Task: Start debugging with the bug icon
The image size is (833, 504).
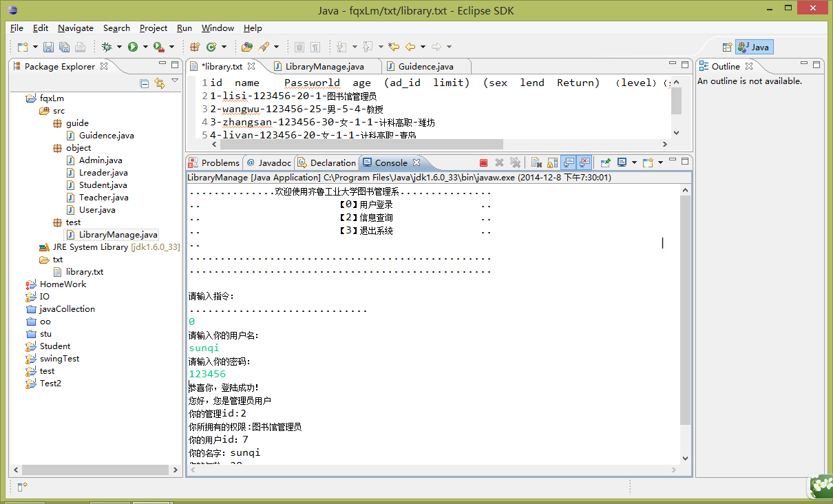Action: coord(107,47)
